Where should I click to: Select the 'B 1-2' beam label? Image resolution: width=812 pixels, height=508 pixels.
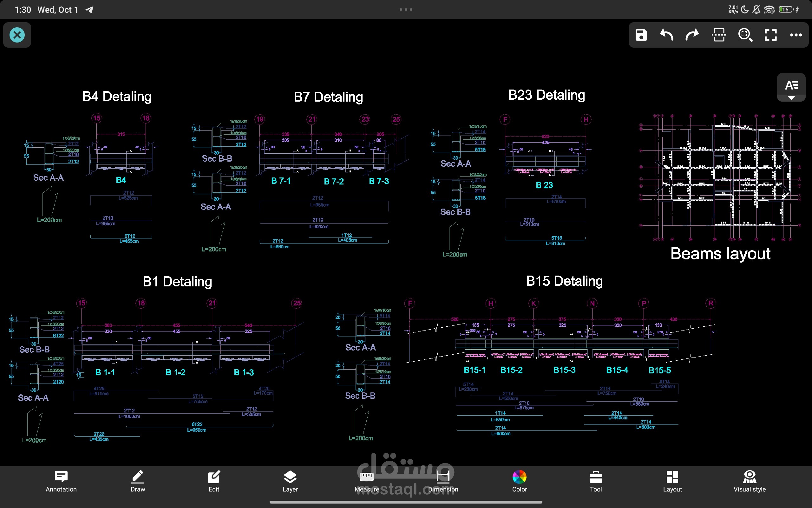(175, 372)
